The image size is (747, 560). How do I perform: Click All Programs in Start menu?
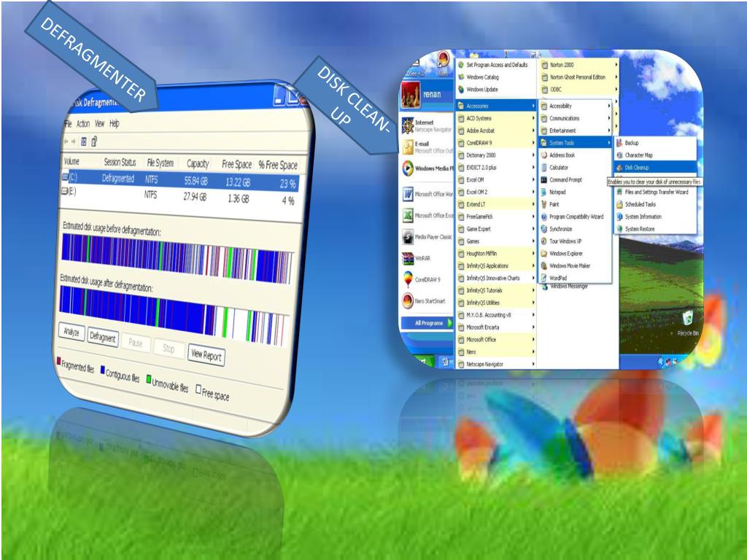tap(429, 323)
